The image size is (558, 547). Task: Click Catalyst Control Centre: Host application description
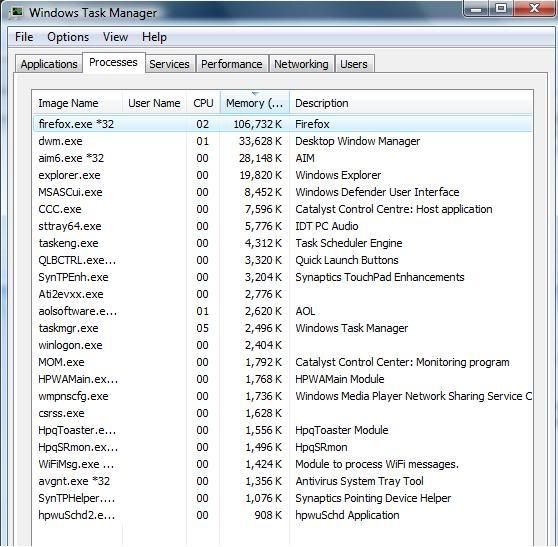point(394,209)
